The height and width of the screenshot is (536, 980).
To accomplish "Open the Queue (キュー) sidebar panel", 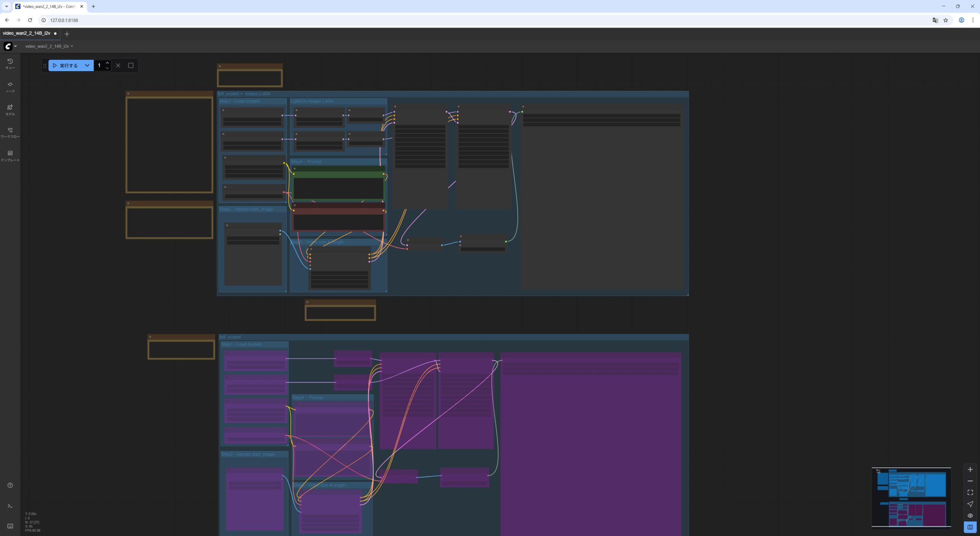I will 10,64.
